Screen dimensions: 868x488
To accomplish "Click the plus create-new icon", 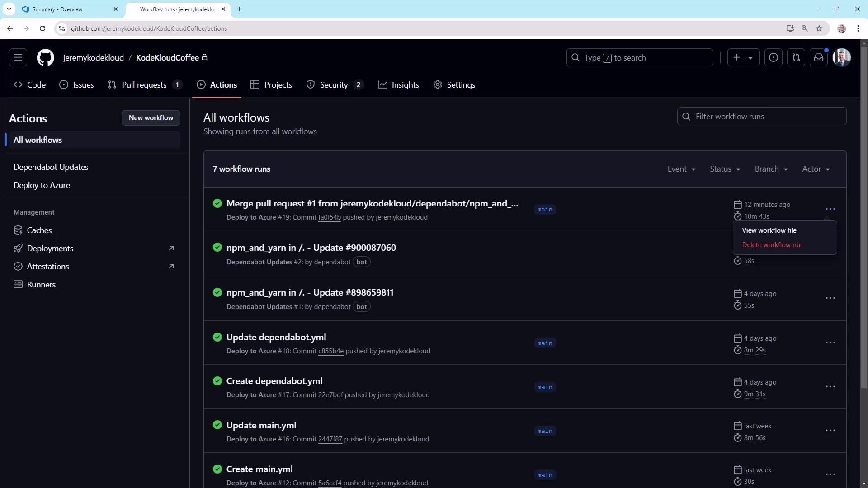I will click(x=737, y=57).
